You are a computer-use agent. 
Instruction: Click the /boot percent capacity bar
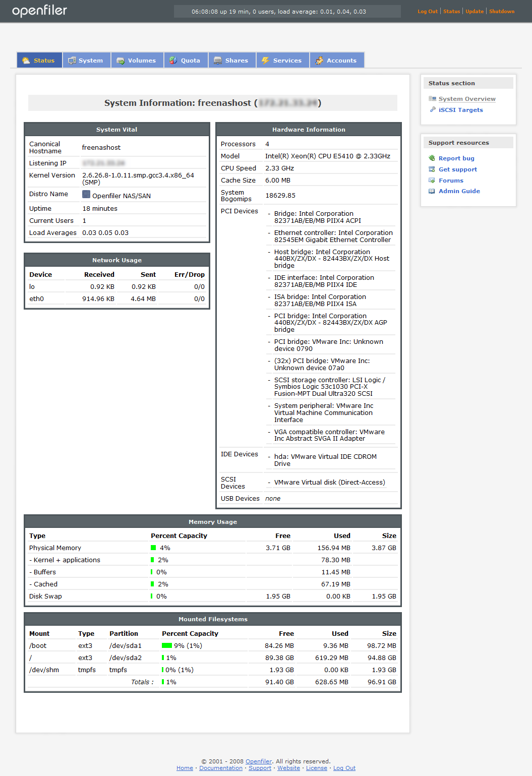(167, 645)
